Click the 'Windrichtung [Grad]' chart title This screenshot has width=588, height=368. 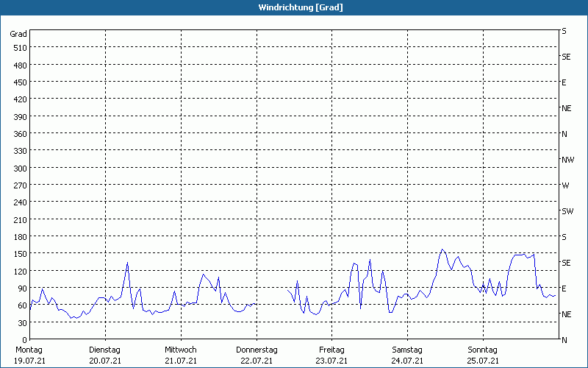[x=301, y=7]
